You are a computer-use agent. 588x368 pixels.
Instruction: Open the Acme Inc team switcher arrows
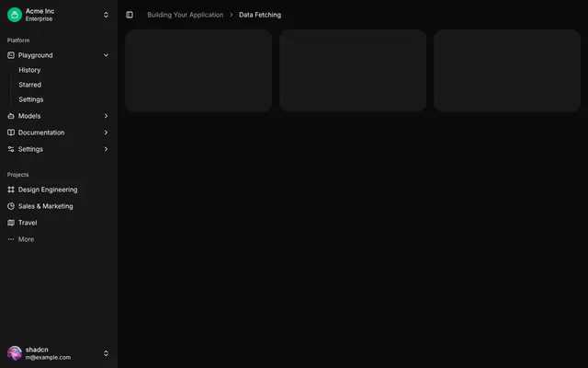[107, 15]
